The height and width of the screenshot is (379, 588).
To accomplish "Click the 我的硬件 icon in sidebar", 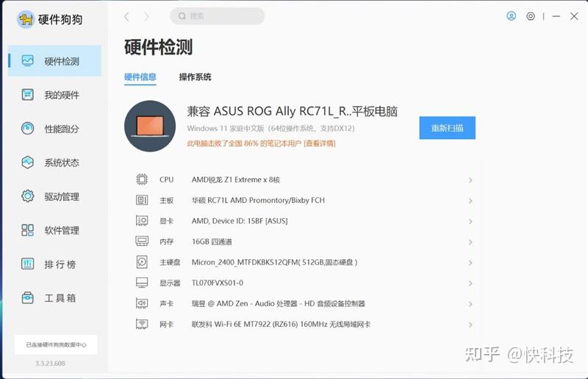I will [28, 95].
